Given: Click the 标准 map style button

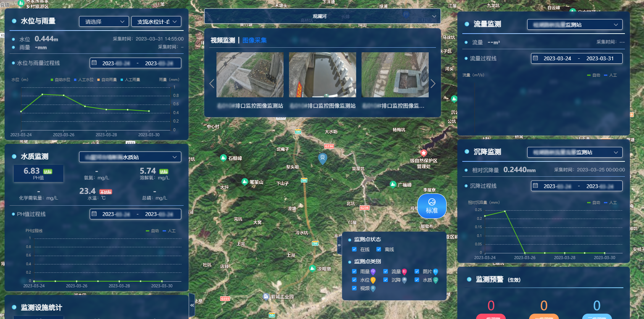Looking at the screenshot, I should (432, 206).
